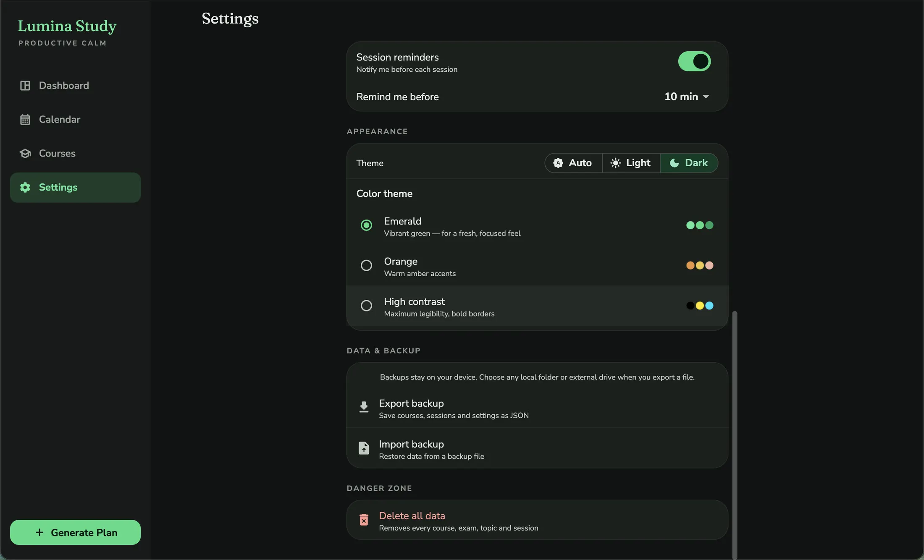This screenshot has height=560, width=924.
Task: Click 'Restore data from a backup file'
Action: pos(431,456)
